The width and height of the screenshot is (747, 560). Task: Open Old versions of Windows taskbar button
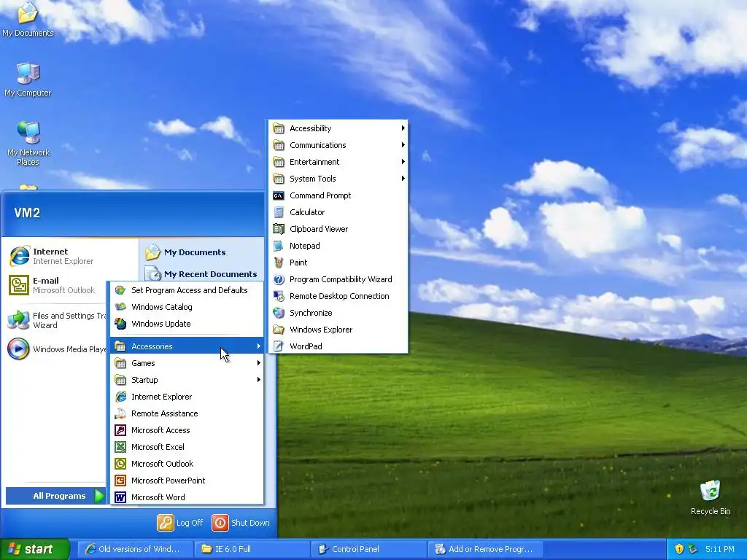[135, 549]
